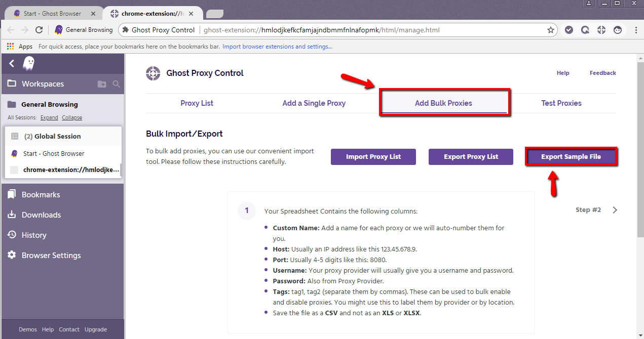Open the Help link at top right
This screenshot has height=339, width=644.
(563, 73)
